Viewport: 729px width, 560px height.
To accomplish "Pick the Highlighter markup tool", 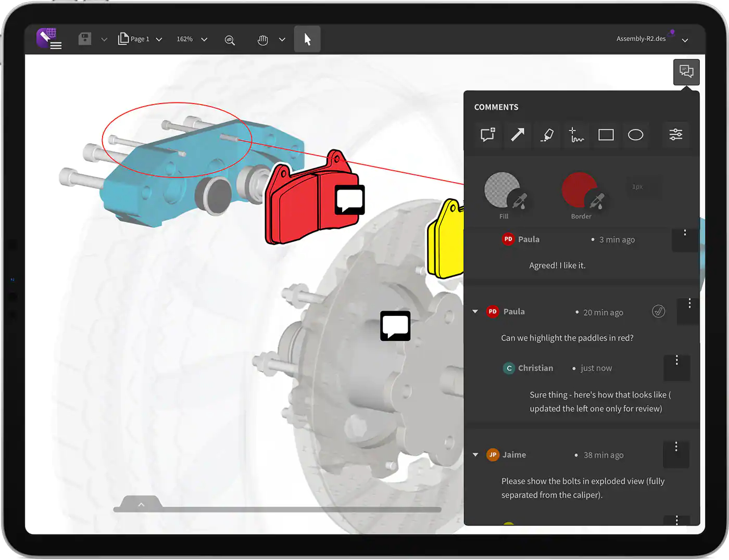I will coord(547,135).
